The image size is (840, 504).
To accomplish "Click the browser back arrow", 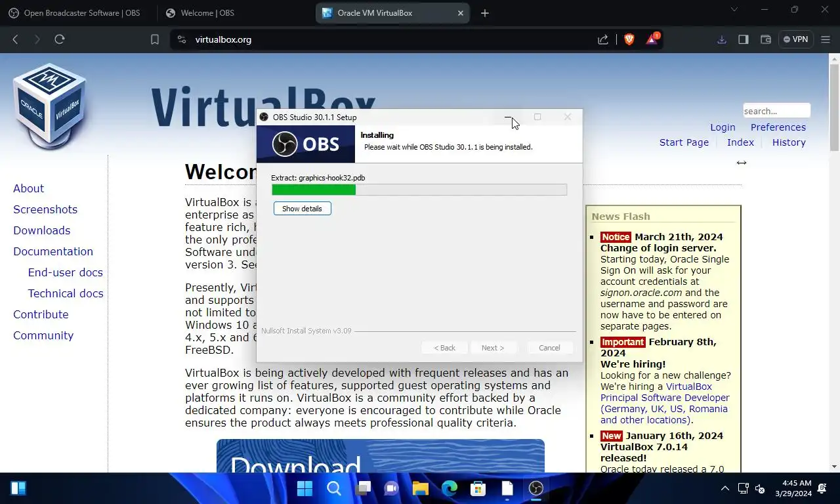I will [15, 39].
